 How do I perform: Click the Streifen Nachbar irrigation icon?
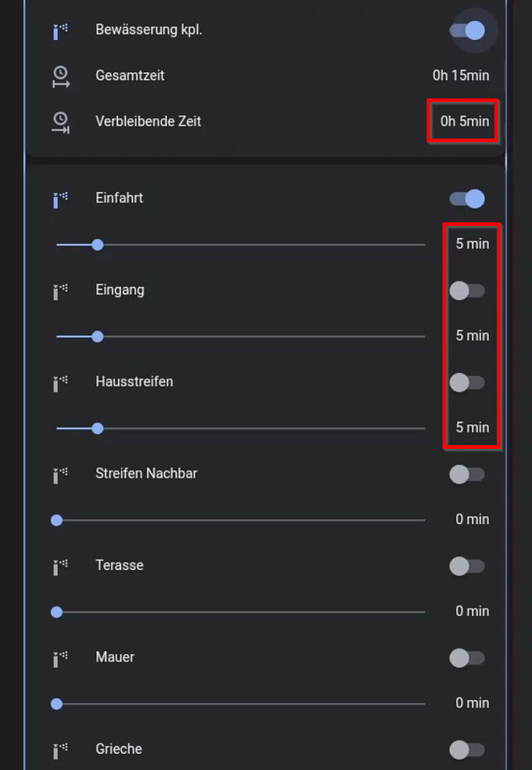[59, 474]
